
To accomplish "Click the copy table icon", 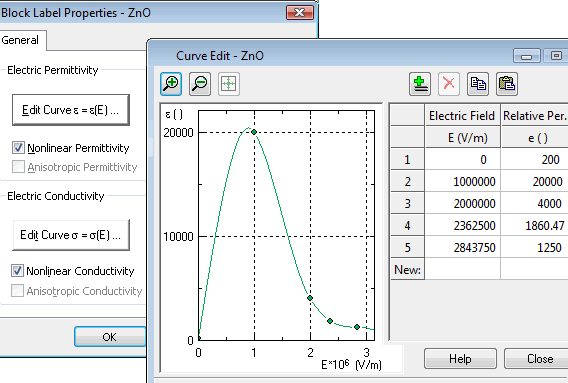I will (x=478, y=84).
